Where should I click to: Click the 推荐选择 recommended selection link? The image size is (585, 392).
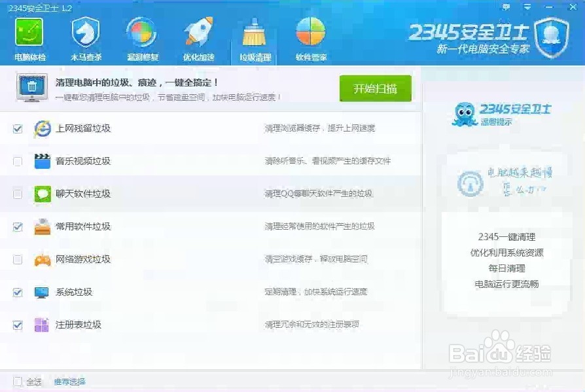point(70,382)
